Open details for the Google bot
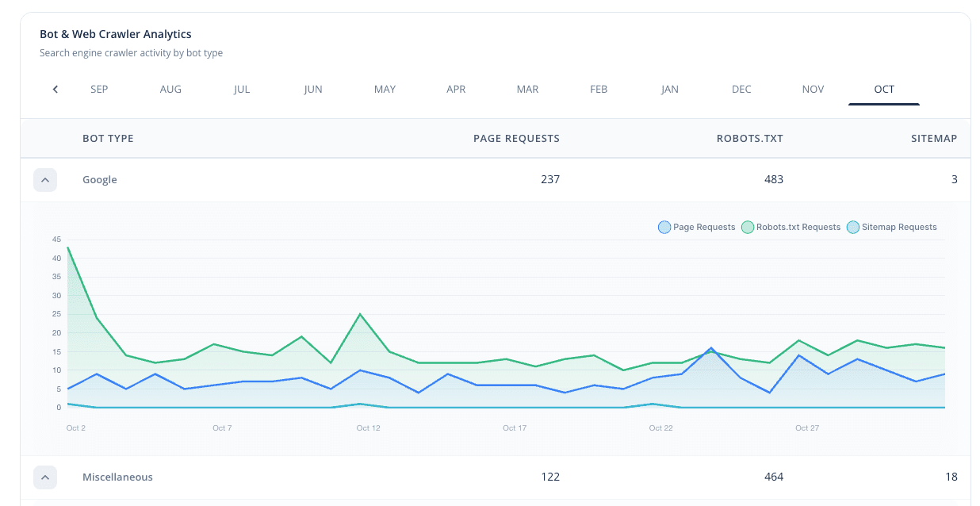Screen dimensions: 980x506 99,179
